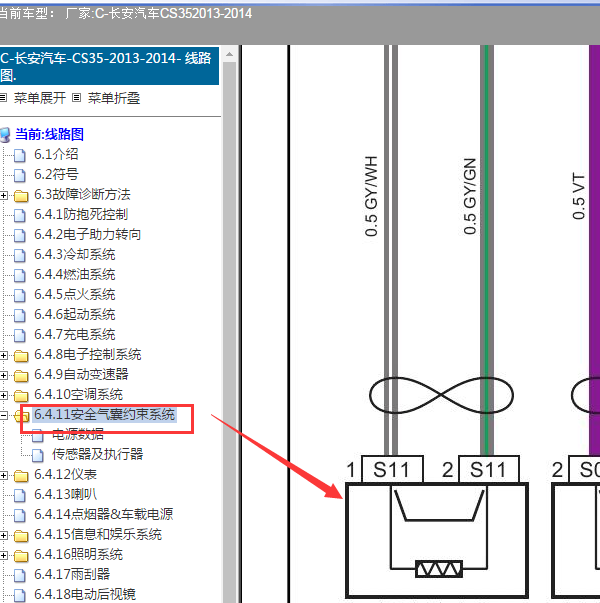Screen dimensions: 600x603
Task: Click the page icon of 6.4.1防抱死控制
Action: click(x=20, y=215)
